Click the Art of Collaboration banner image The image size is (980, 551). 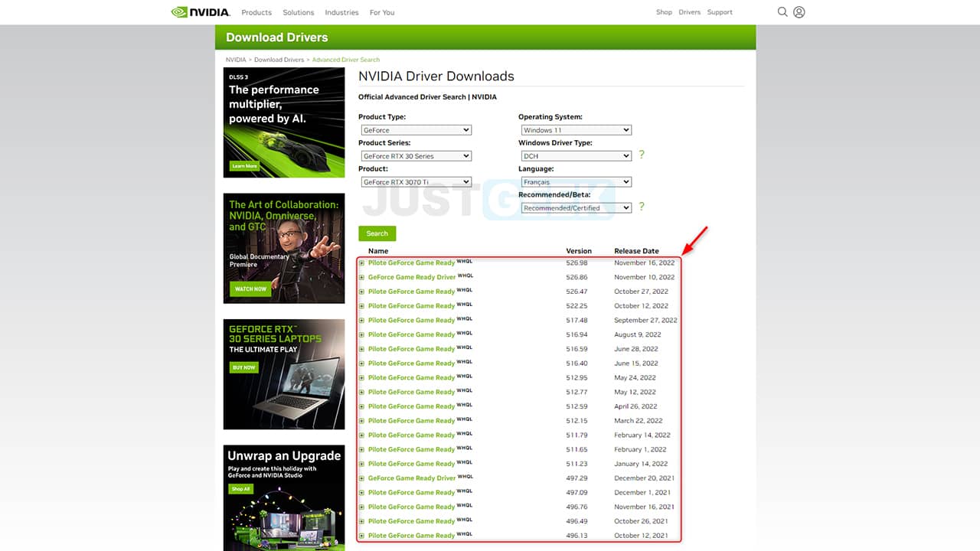click(x=284, y=248)
